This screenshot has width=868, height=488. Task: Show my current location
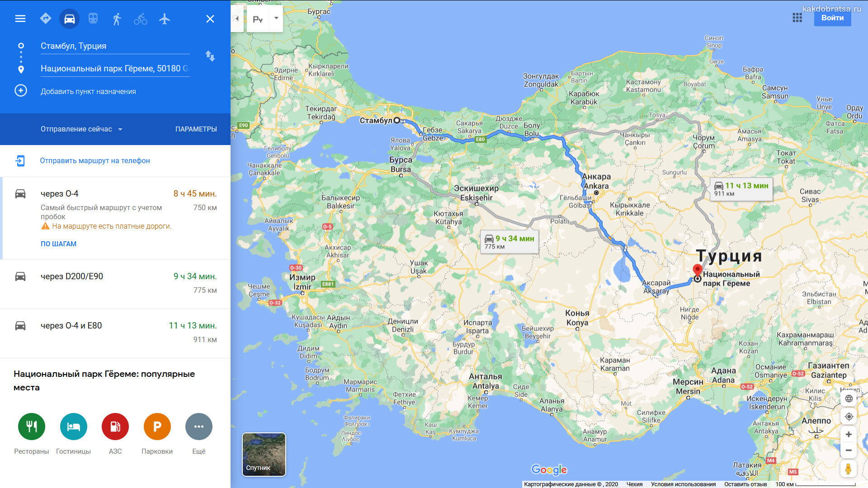tap(849, 417)
